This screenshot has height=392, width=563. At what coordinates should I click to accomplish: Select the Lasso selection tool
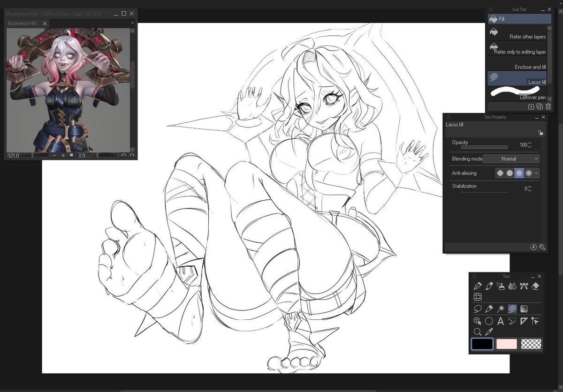point(478,309)
